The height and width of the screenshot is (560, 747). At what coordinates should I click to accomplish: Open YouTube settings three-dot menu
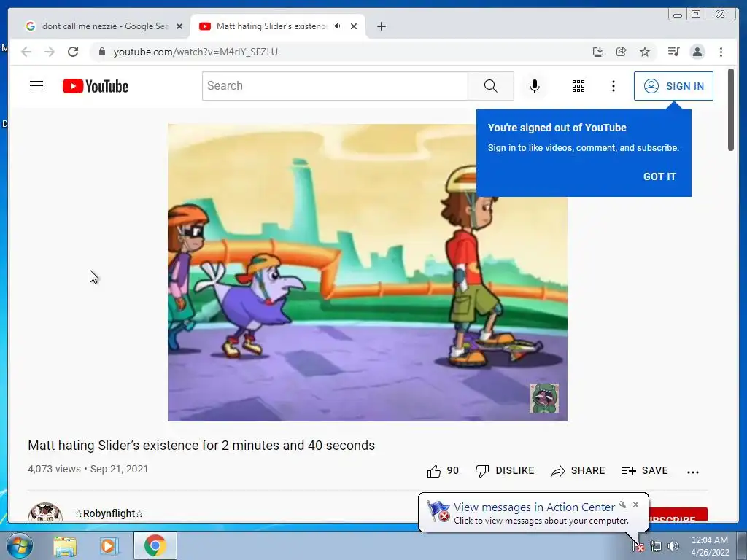tap(613, 86)
